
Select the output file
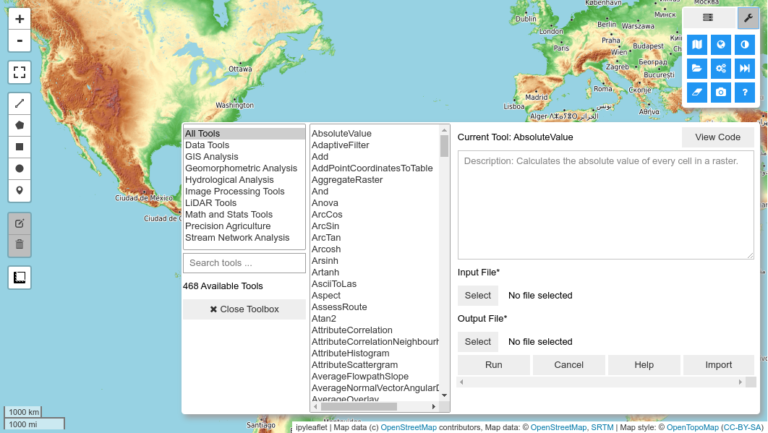(478, 341)
